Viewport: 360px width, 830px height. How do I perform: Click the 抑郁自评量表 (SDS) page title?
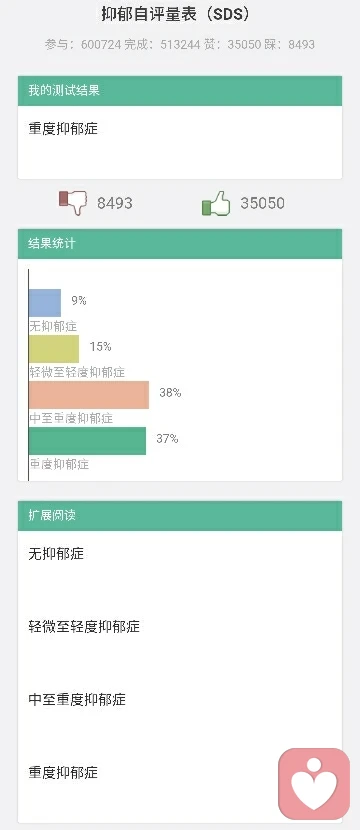[x=175, y=15]
